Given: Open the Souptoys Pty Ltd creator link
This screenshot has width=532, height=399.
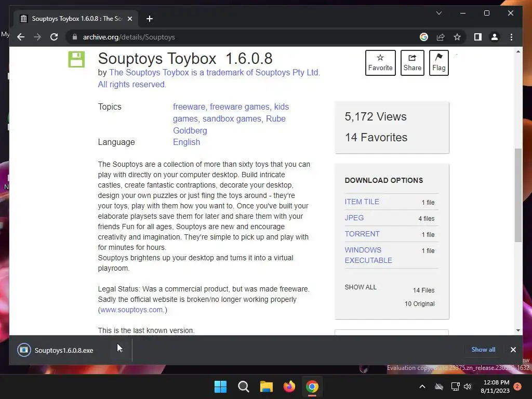Looking at the screenshot, I should click(209, 78).
